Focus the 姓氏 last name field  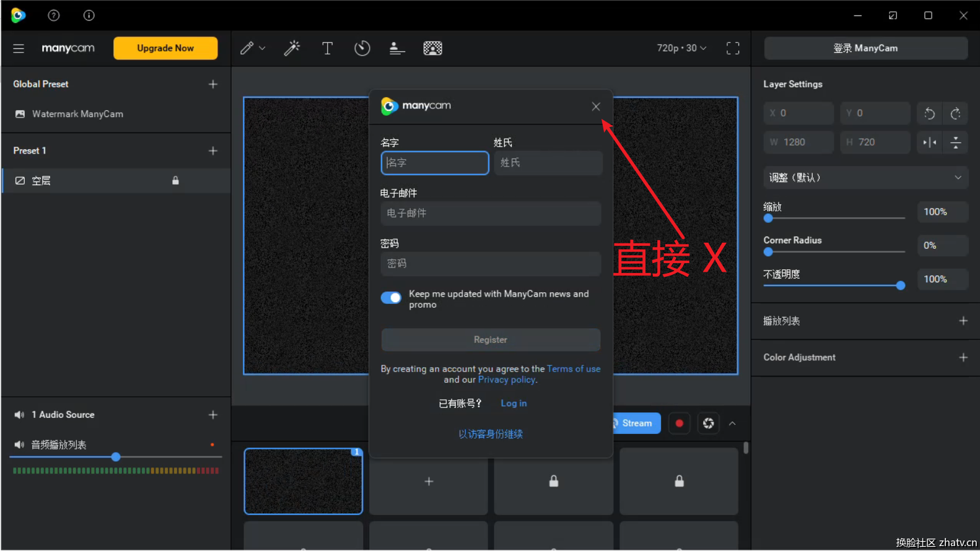pyautogui.click(x=548, y=163)
